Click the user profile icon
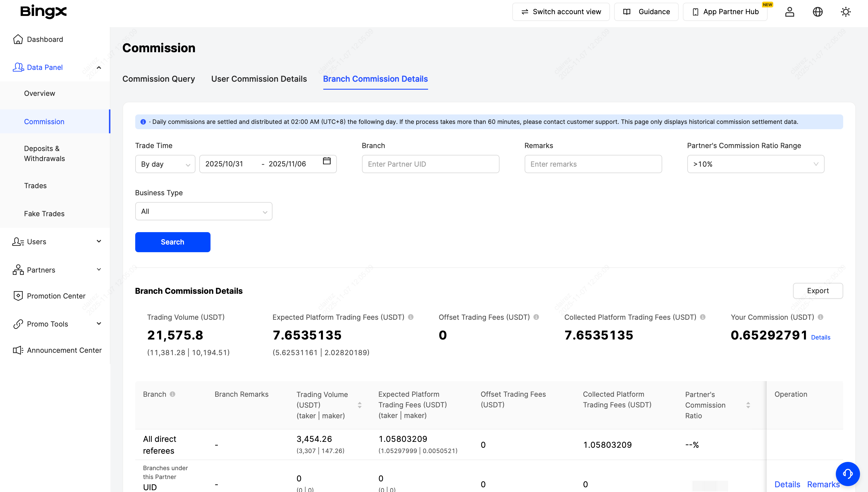The width and height of the screenshot is (868, 492). pyautogui.click(x=789, y=12)
